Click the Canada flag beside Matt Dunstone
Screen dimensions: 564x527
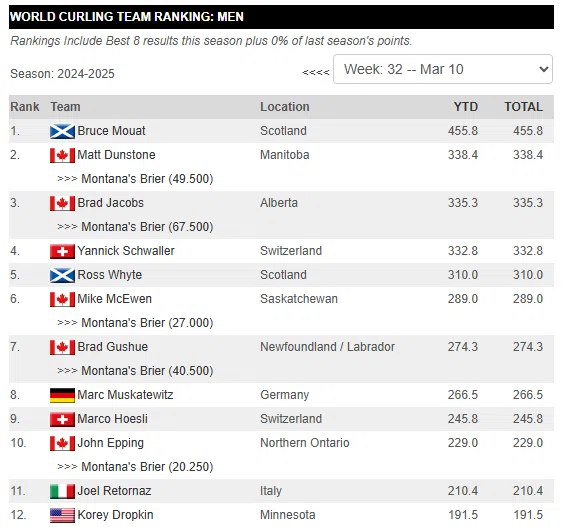(62, 155)
